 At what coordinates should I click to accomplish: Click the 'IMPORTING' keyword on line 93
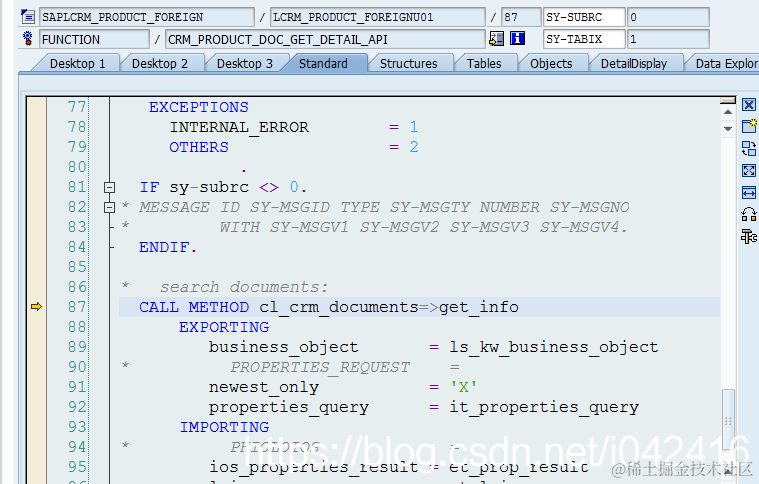pos(224,427)
